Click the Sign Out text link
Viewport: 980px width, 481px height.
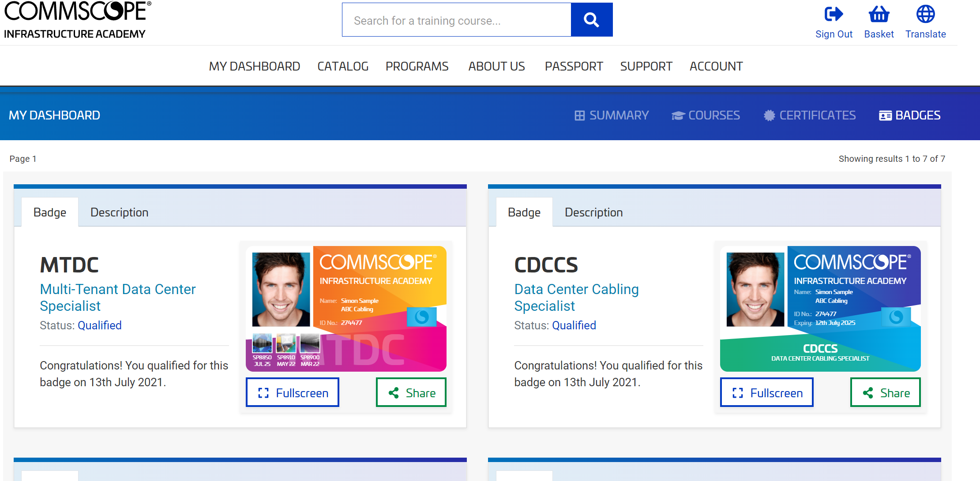tap(834, 34)
